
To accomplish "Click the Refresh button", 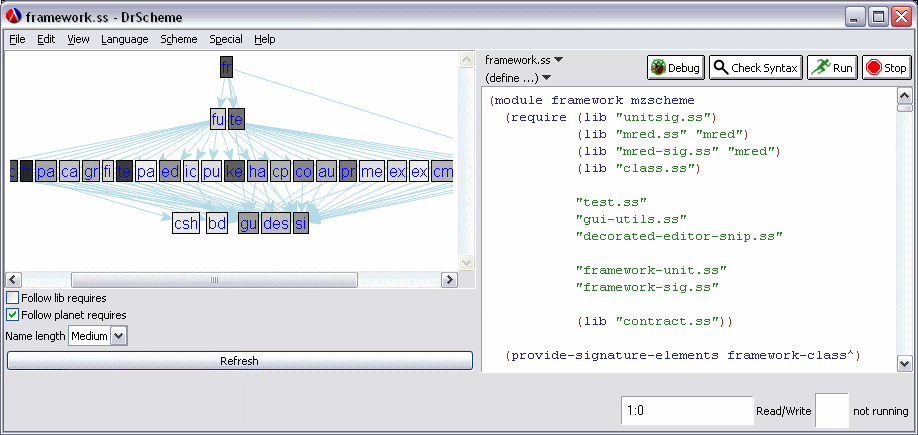I will pyautogui.click(x=239, y=361).
